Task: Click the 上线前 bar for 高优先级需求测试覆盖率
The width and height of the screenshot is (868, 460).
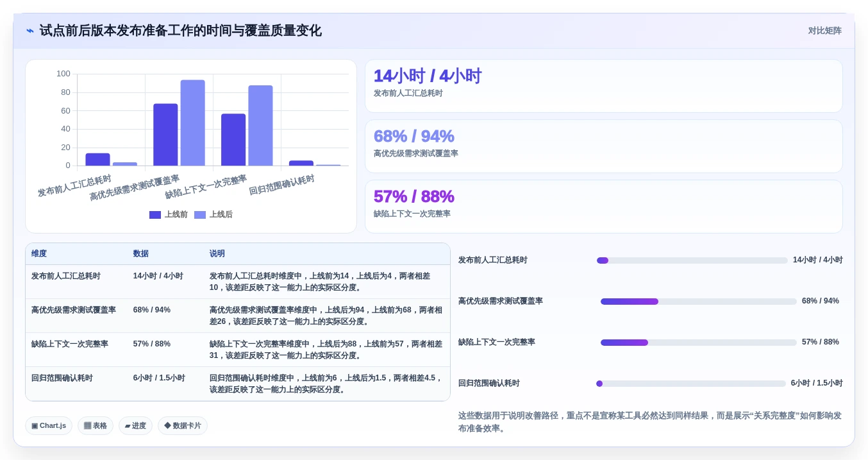Action: 165,135
